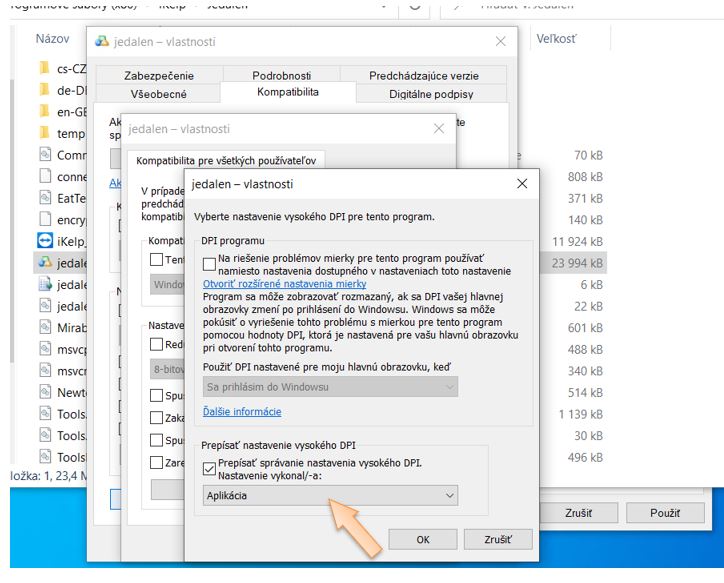Close the frontmost high DPI settings dialog
The height and width of the screenshot is (583, 724).
click(521, 184)
